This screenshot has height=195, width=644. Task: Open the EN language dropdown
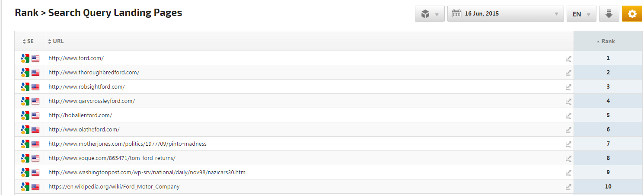click(x=581, y=14)
